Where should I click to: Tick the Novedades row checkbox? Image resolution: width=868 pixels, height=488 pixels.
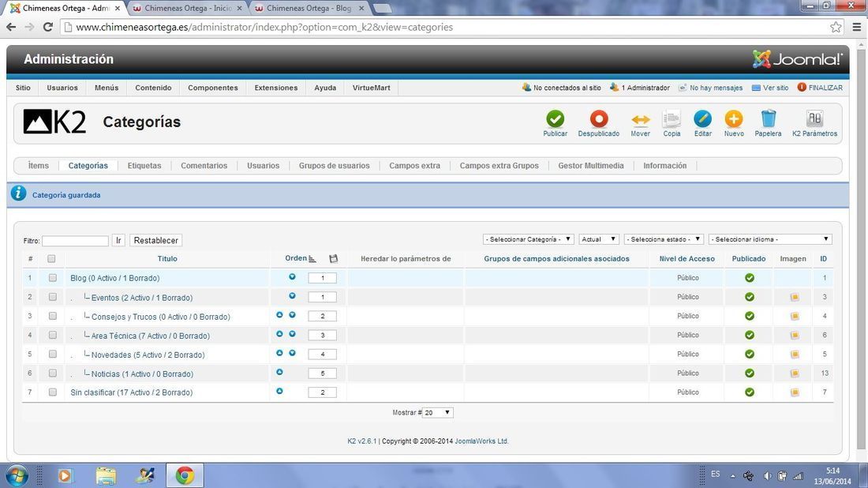coord(53,354)
